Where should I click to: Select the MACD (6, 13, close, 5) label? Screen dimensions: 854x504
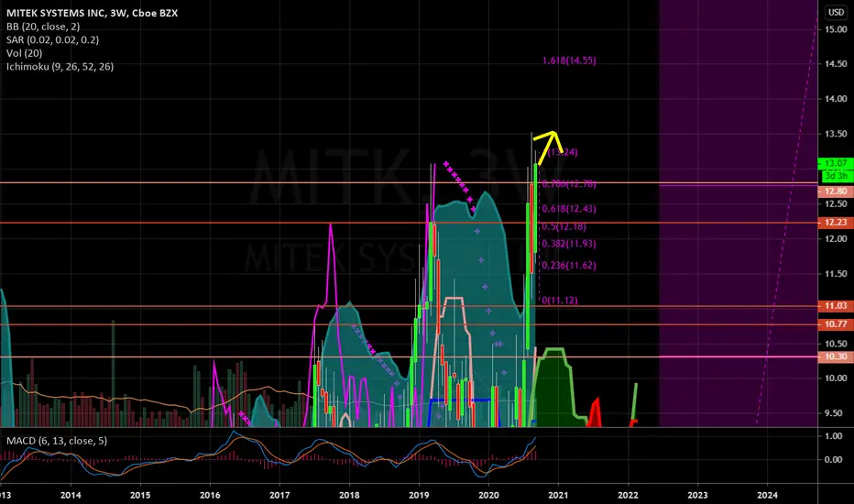57,440
